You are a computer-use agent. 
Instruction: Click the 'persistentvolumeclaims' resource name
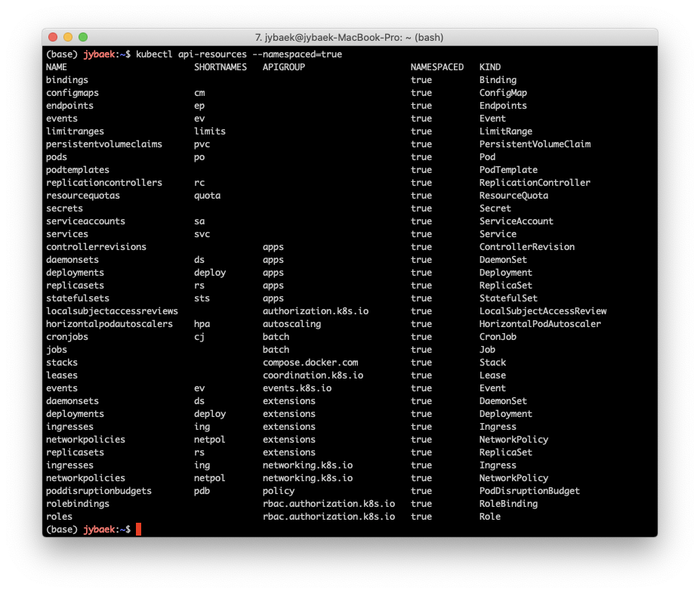point(104,144)
